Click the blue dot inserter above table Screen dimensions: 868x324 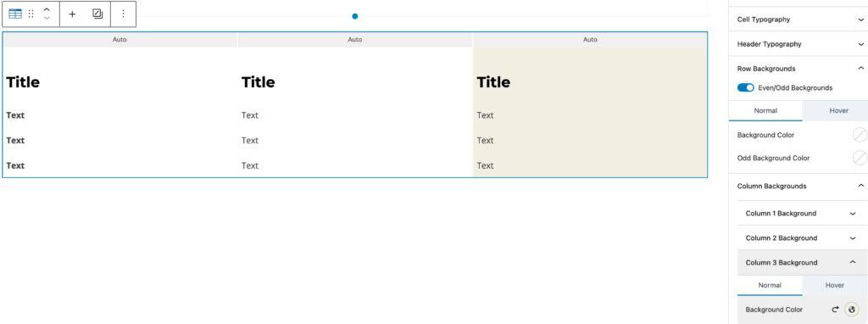(x=355, y=16)
